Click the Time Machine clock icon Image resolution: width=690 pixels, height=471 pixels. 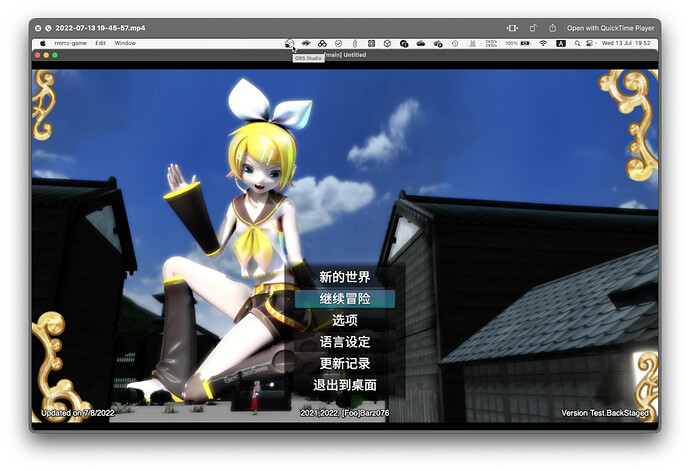pyautogui.click(x=455, y=44)
